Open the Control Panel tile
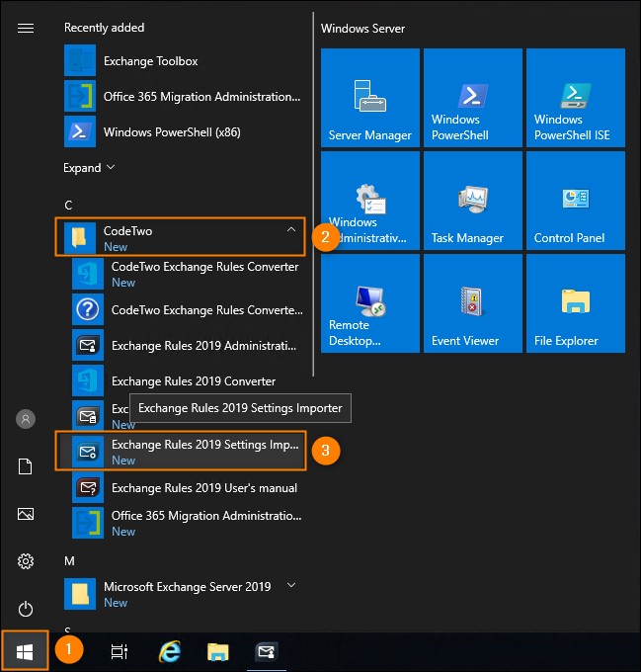This screenshot has height=672, width=641. click(x=576, y=201)
